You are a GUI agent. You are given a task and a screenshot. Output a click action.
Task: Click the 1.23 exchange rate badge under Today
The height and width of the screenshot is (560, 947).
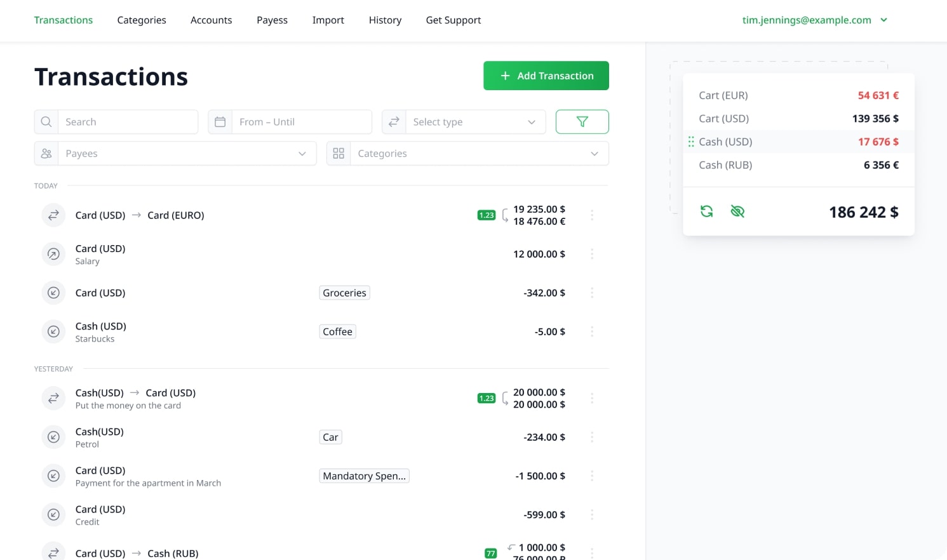click(487, 215)
